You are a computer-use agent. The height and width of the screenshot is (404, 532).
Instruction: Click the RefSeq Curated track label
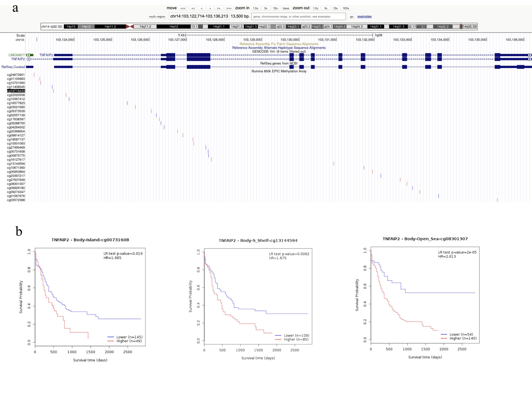(x=13, y=67)
